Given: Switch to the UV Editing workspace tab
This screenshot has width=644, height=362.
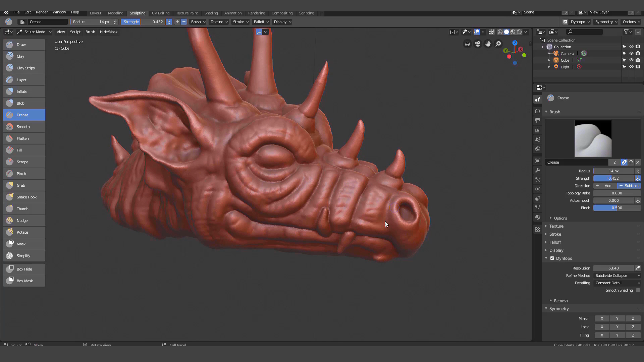Looking at the screenshot, I should pos(161,13).
